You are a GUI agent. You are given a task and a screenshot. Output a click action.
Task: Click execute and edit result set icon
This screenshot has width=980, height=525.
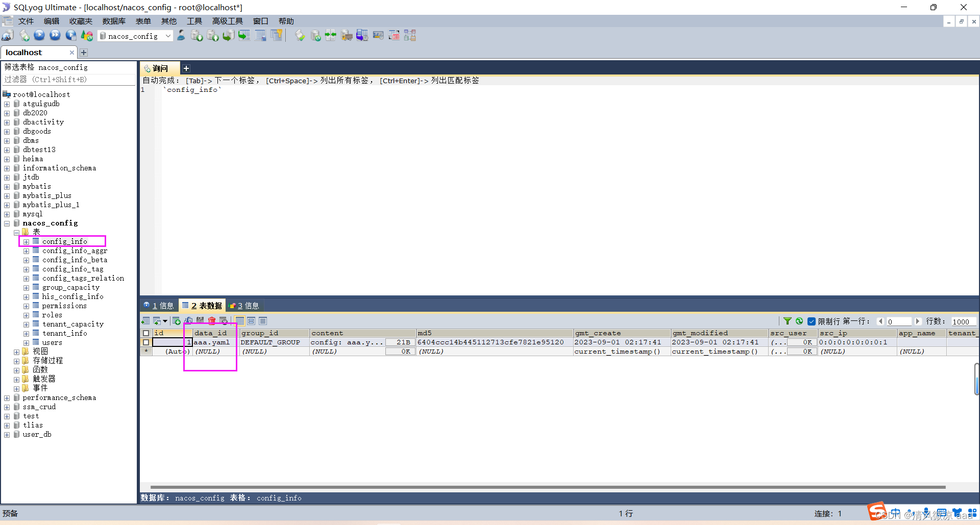(x=71, y=35)
